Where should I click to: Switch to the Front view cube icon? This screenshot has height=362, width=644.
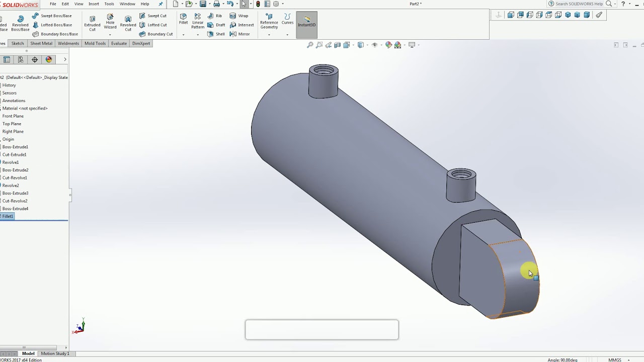(511, 15)
